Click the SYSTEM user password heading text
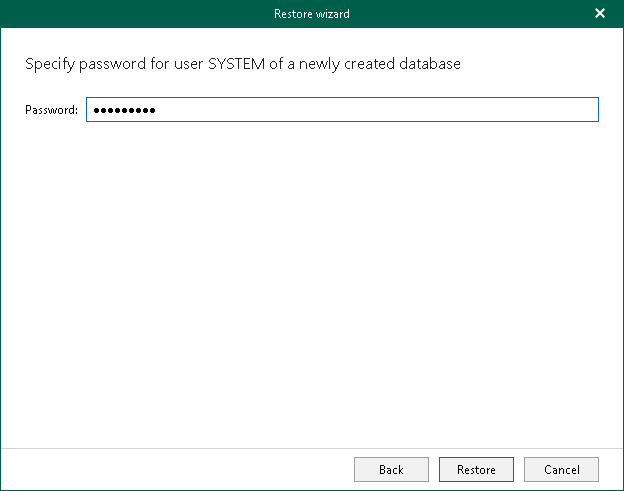Screen dimensions: 624x491 click(242, 64)
